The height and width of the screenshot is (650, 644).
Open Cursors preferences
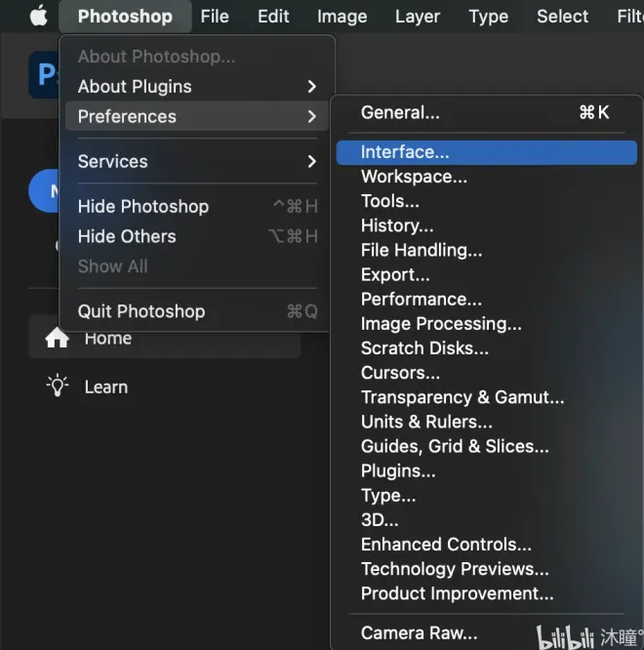pos(487,372)
